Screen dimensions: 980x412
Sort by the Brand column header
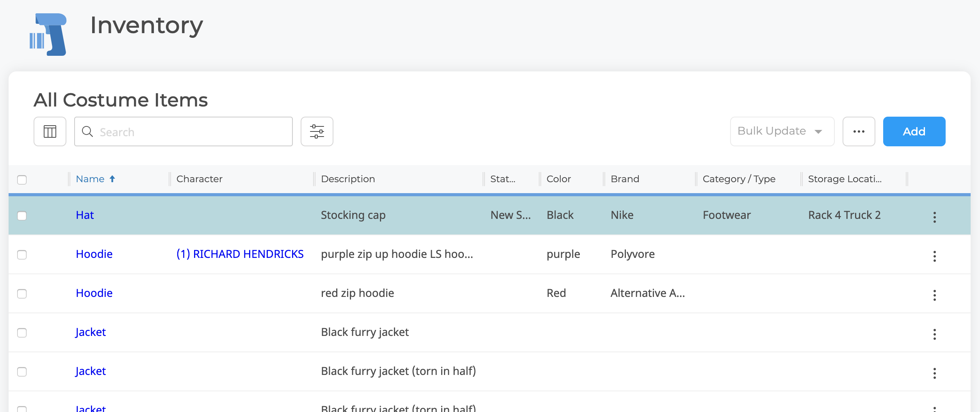(625, 179)
